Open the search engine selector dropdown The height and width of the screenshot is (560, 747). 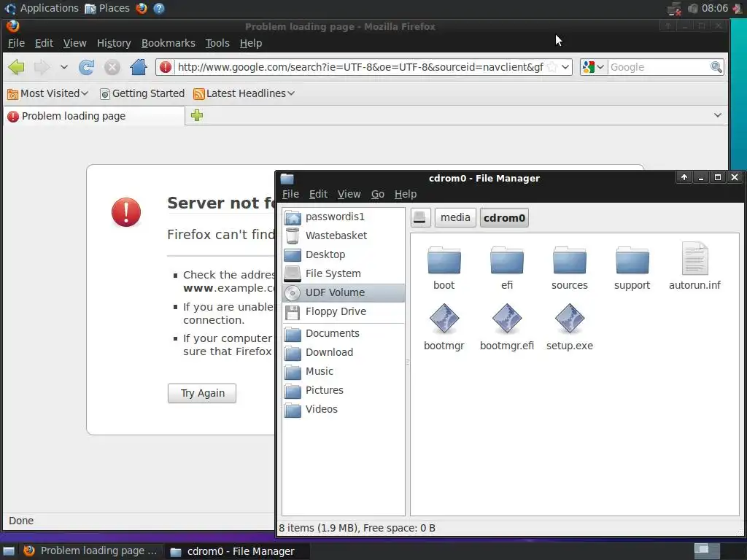point(593,67)
